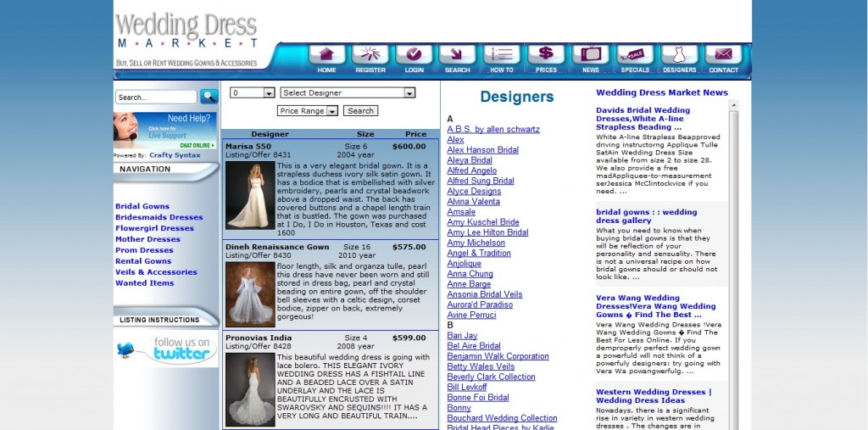Open designer Amy Lee Hilton Bridal
This screenshot has width=868, height=430.
(x=487, y=232)
